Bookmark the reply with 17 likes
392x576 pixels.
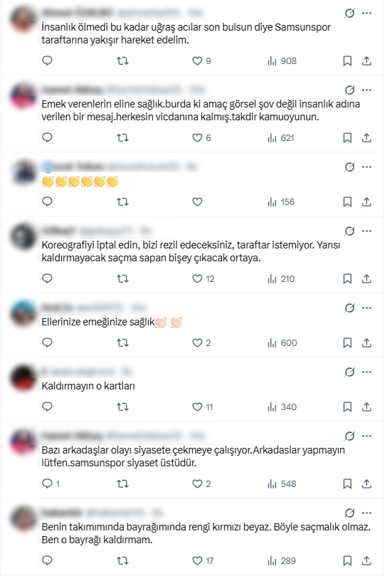pos(347,561)
